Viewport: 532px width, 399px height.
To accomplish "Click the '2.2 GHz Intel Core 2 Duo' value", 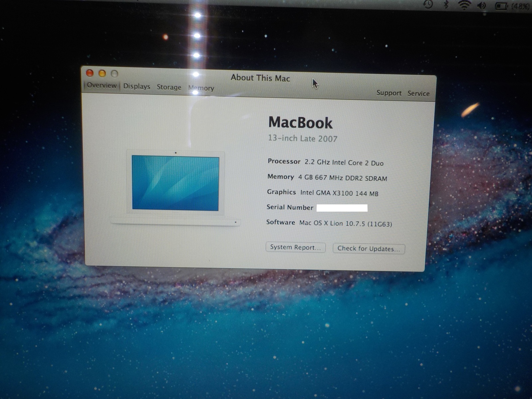I will [344, 163].
